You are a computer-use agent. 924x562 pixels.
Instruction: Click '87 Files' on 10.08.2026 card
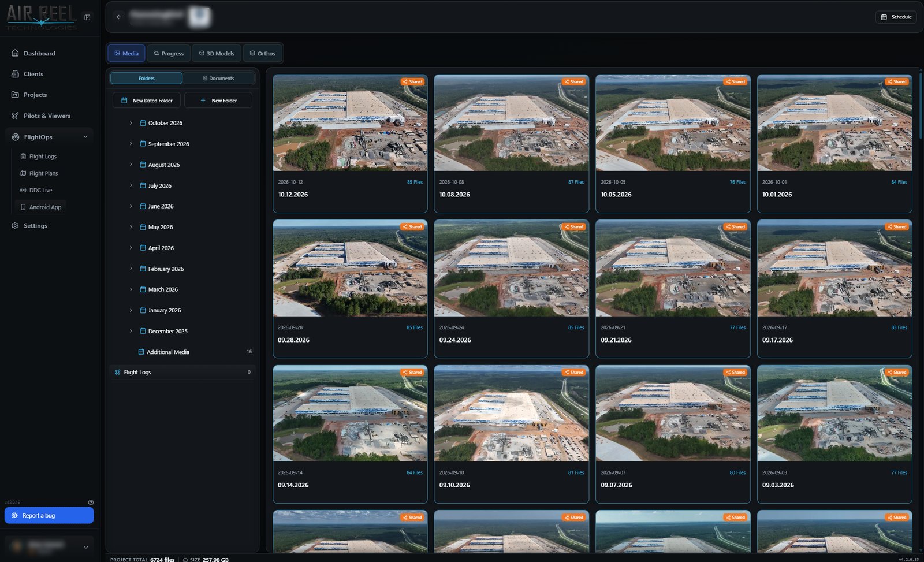(x=576, y=182)
